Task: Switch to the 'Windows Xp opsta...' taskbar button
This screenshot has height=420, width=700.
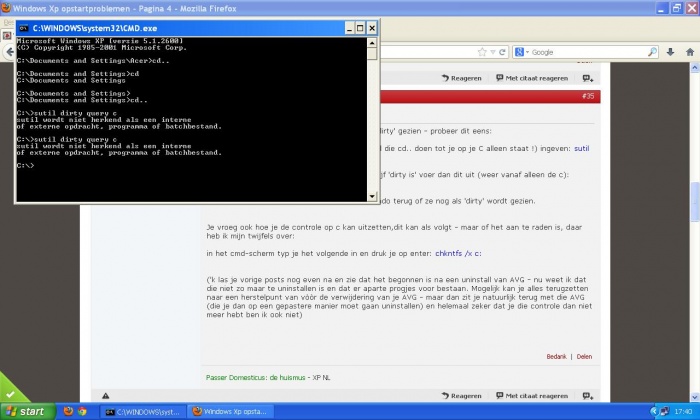Action: 230,412
